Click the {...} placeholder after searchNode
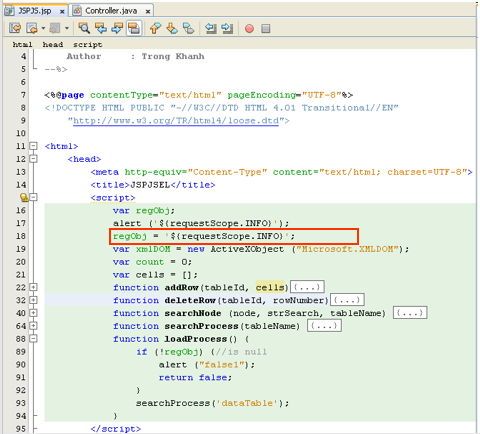This screenshot has height=434, width=480. (410, 313)
